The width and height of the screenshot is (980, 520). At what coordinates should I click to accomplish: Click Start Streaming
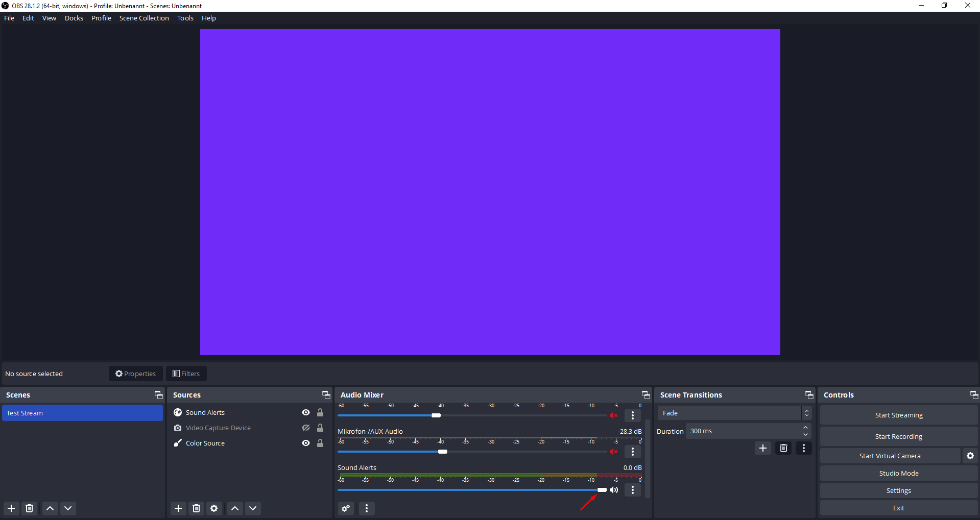coord(899,415)
